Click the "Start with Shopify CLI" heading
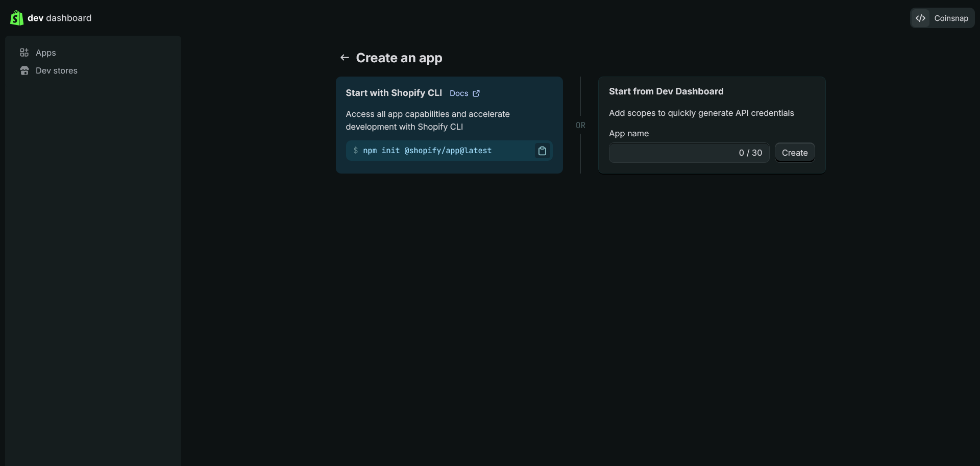 (x=394, y=93)
